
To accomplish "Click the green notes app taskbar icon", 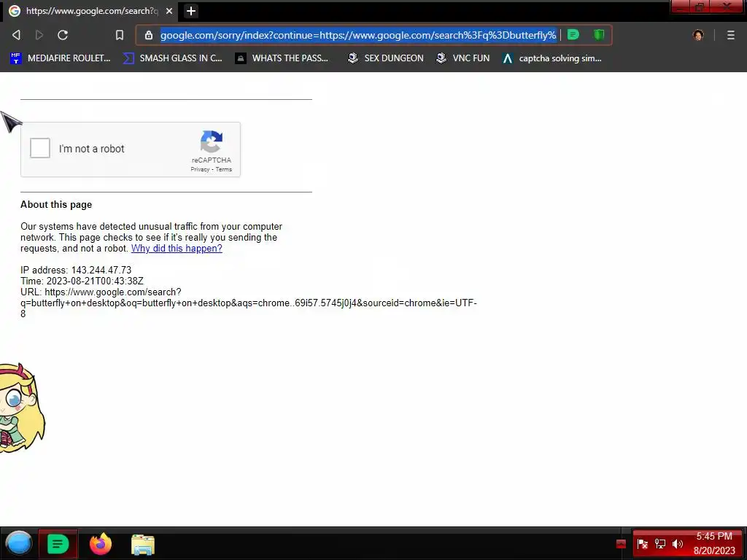I will coord(58,543).
